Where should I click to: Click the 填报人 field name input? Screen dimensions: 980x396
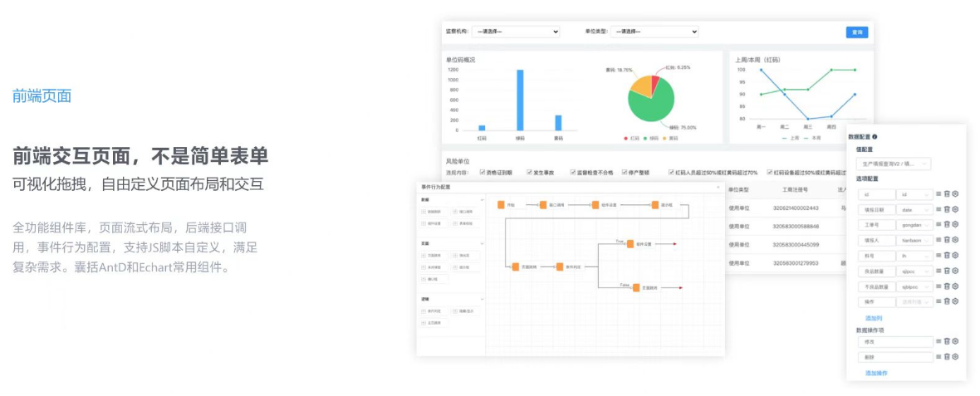[878, 241]
